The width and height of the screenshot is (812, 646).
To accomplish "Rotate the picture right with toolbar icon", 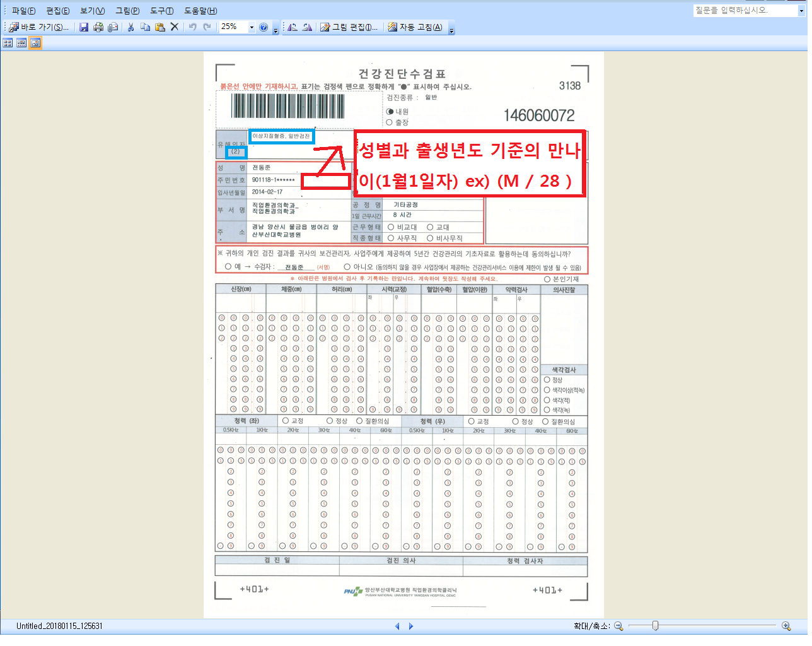I will tap(307, 27).
